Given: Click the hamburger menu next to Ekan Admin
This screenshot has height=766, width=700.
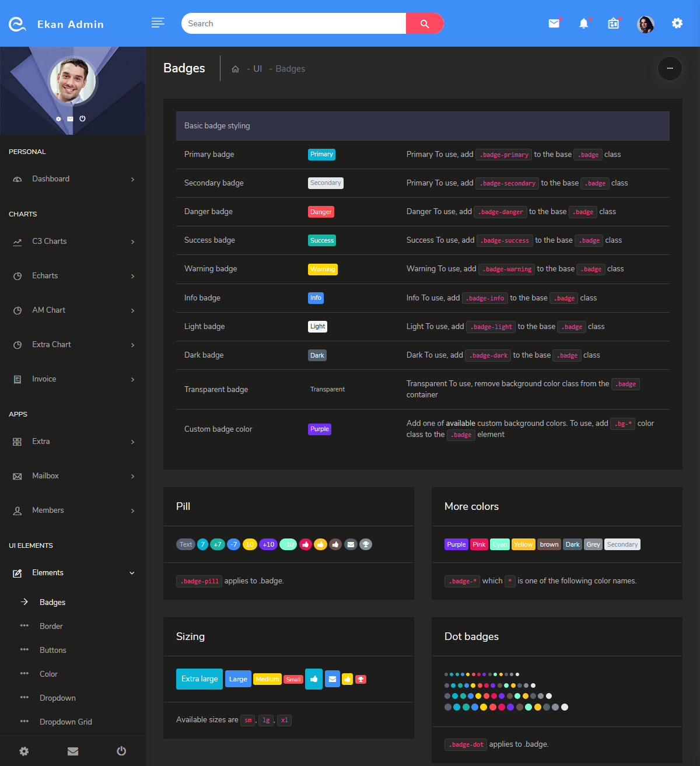Looking at the screenshot, I should [x=157, y=23].
